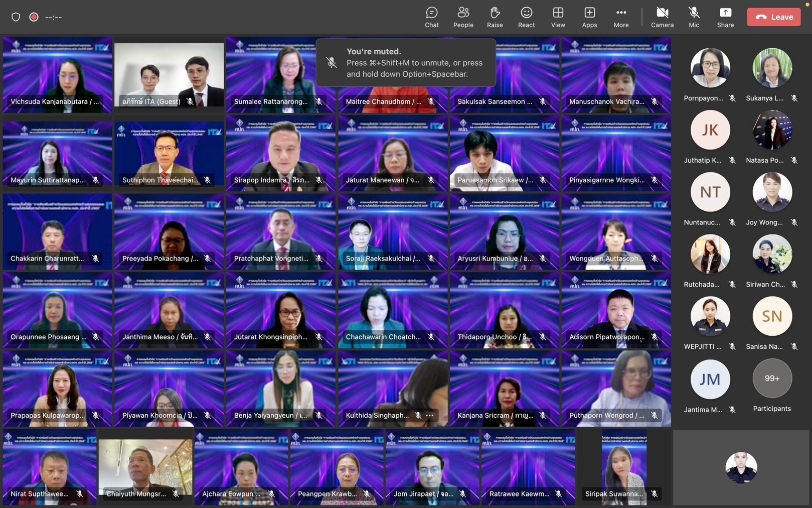Screen dimensions: 812x508
Task: Open the View layout options
Action: coord(558,17)
